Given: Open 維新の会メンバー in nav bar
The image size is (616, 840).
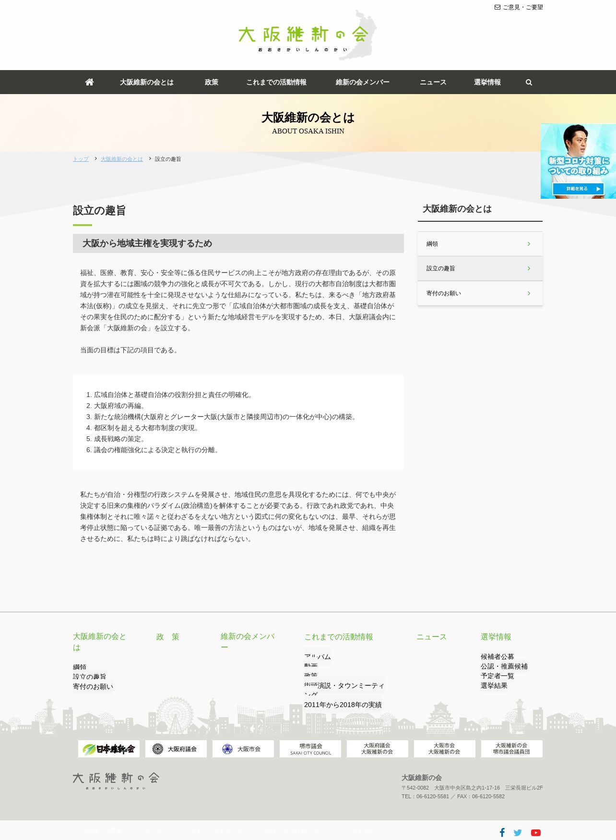Looking at the screenshot, I should point(363,82).
